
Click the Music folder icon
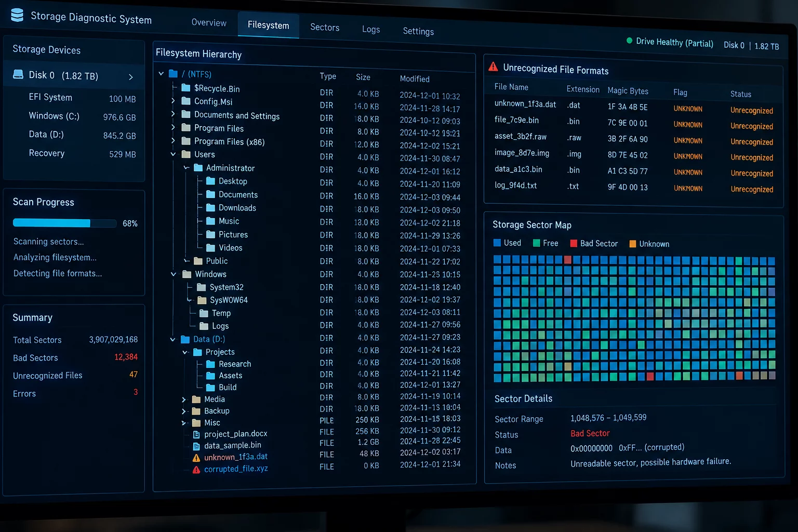210,221
